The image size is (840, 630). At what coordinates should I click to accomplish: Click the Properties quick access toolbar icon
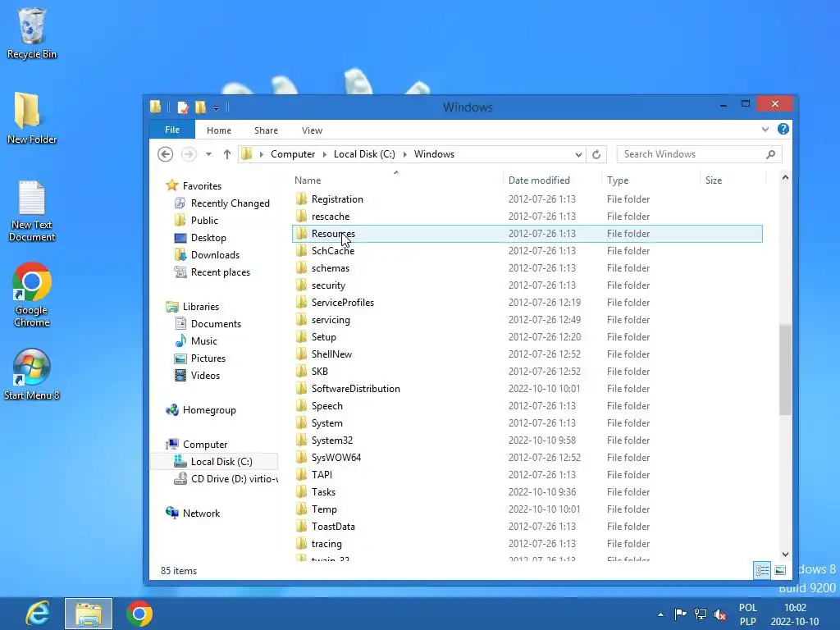(183, 107)
